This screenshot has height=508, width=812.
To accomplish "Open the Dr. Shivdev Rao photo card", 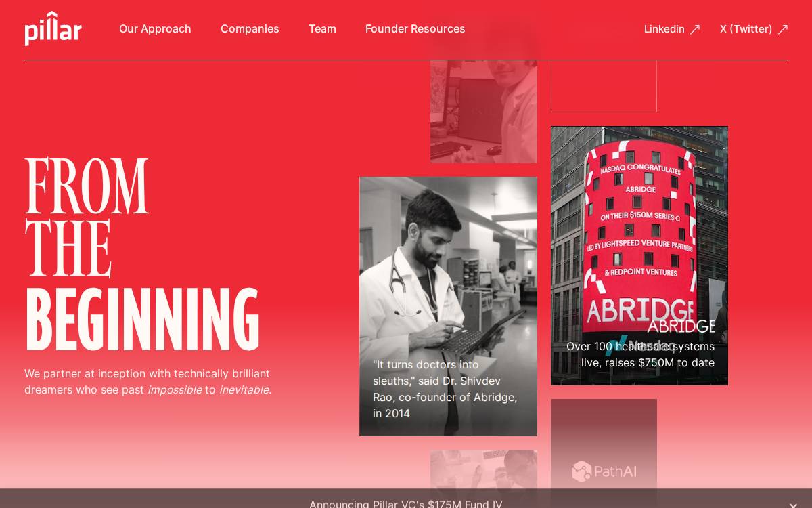I will (x=448, y=306).
